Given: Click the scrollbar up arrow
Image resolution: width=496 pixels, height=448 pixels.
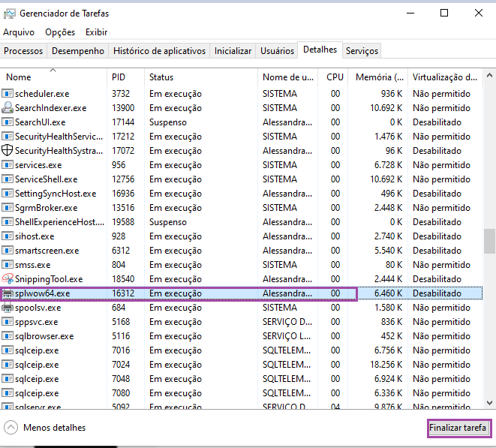Looking at the screenshot, I should (489, 75).
